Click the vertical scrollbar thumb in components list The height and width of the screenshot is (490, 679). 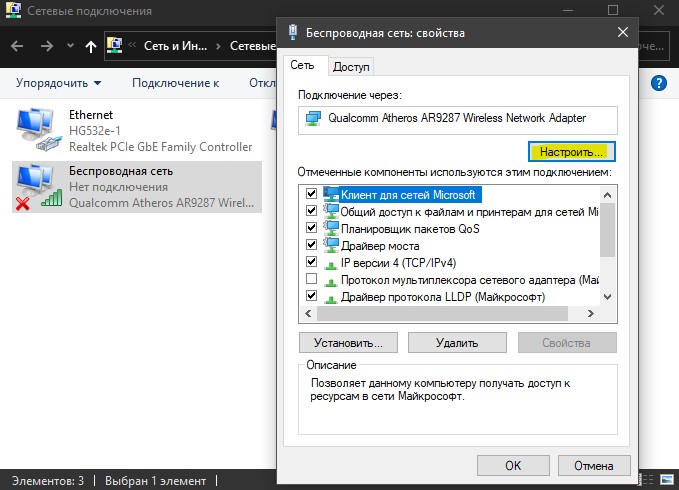(x=608, y=230)
